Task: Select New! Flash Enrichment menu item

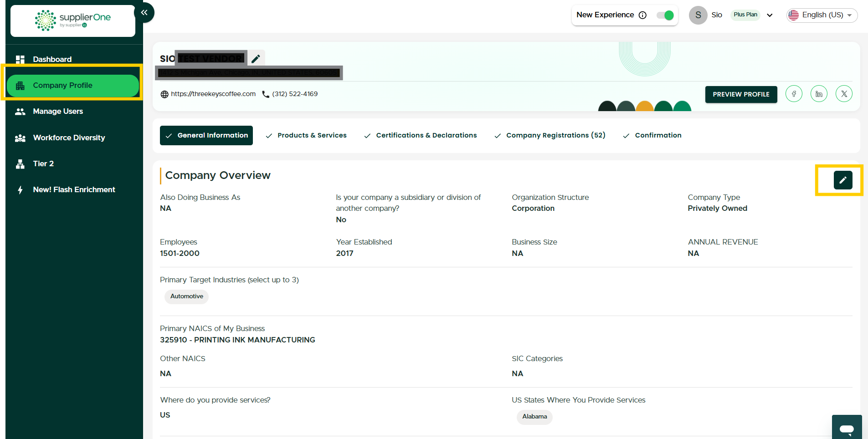Action: point(74,189)
